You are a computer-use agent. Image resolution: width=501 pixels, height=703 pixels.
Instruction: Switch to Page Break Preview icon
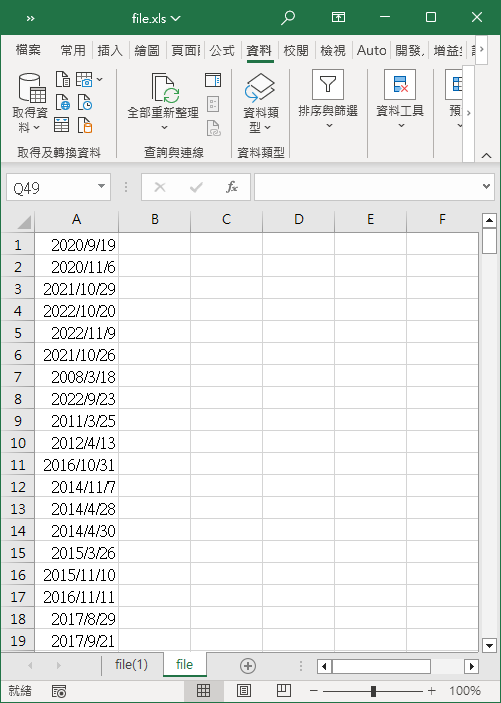coord(284,690)
